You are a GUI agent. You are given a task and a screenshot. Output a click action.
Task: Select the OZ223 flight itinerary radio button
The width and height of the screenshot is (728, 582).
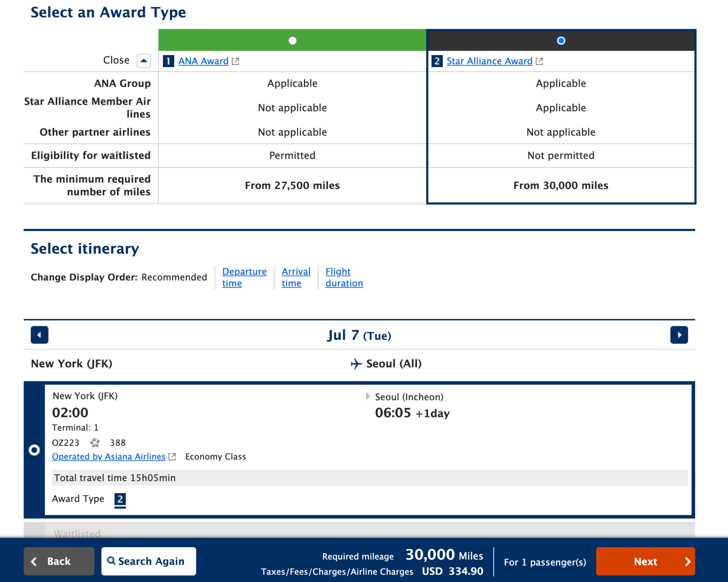34,450
